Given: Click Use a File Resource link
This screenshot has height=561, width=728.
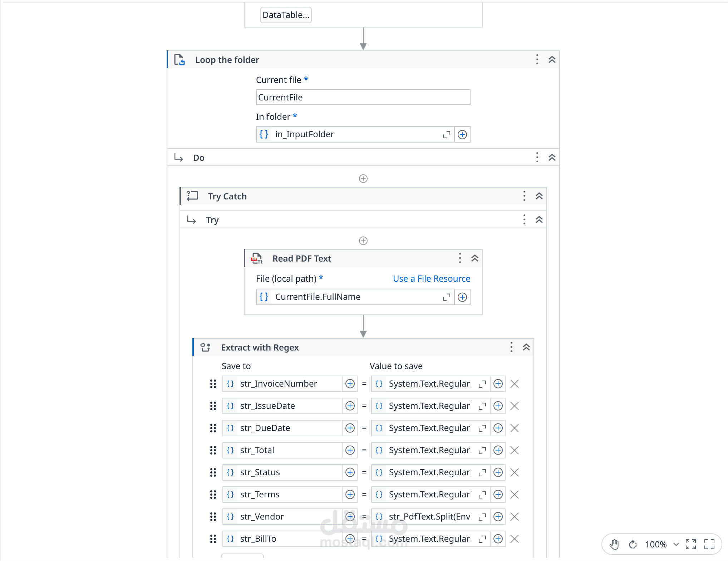Looking at the screenshot, I should point(432,279).
